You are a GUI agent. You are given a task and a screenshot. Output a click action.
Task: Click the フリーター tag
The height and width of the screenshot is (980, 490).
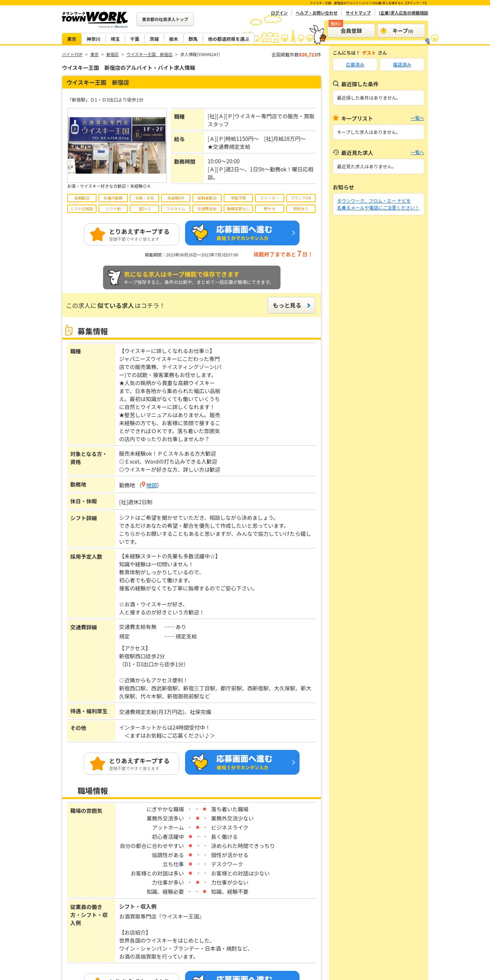tap(269, 198)
